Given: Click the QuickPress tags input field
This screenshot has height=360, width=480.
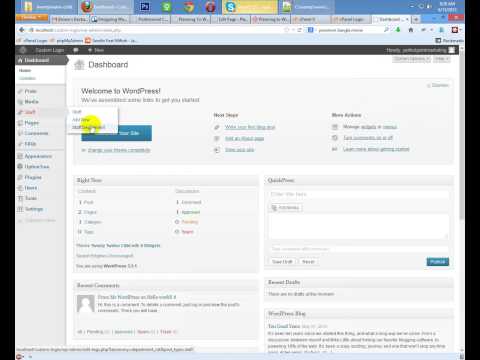Looking at the screenshot, I should [358, 249].
